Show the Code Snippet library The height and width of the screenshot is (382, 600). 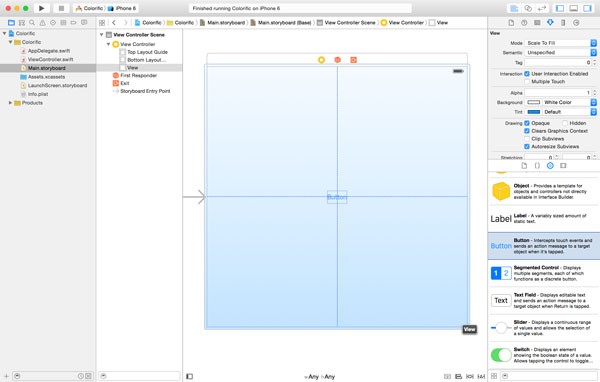pyautogui.click(x=537, y=165)
